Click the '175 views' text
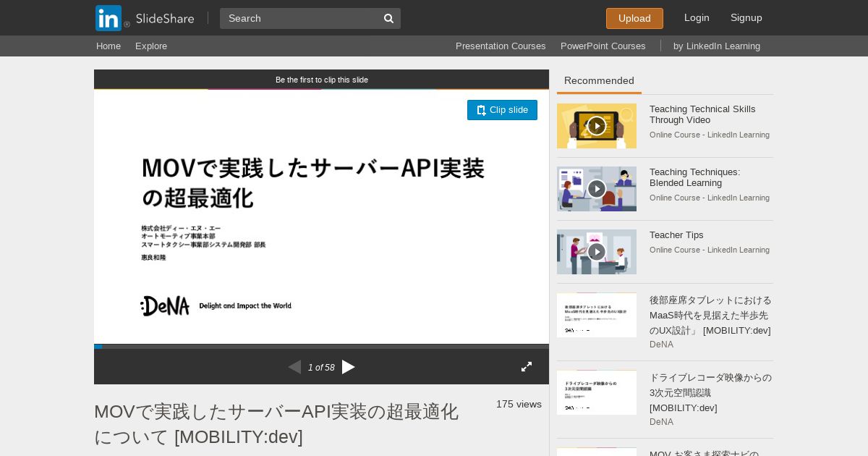This screenshot has width=868, height=456. (519, 404)
